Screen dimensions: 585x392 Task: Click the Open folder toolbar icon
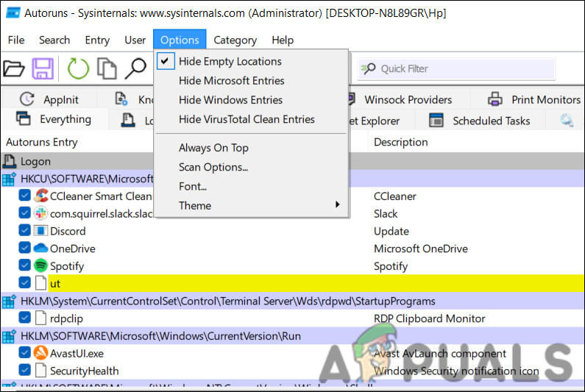coord(14,68)
